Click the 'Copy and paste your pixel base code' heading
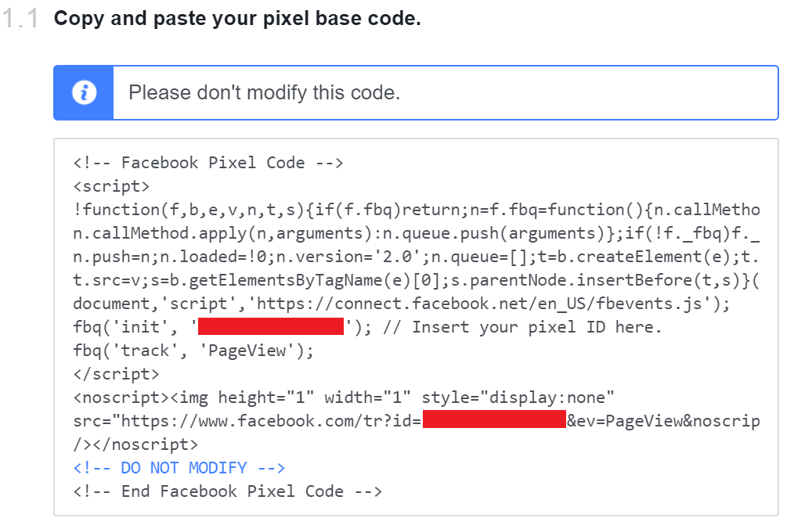Screen dimensions: 812x518 click(x=237, y=19)
